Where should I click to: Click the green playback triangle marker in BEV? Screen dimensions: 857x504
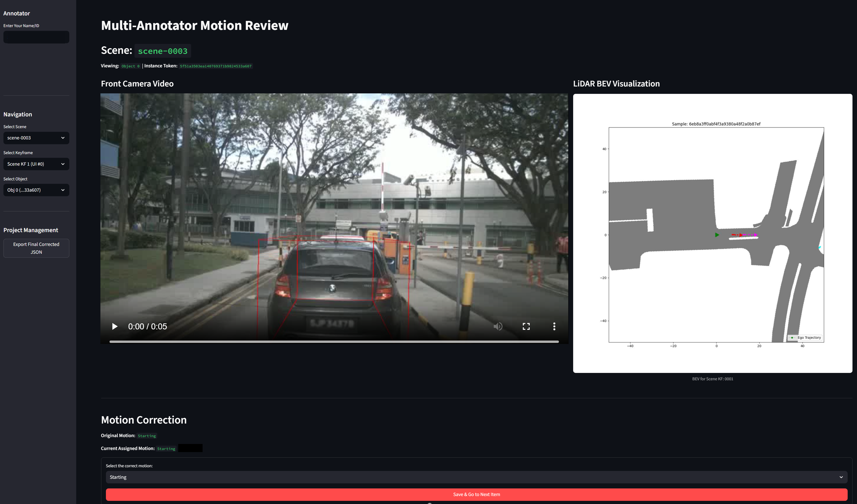[x=717, y=235]
